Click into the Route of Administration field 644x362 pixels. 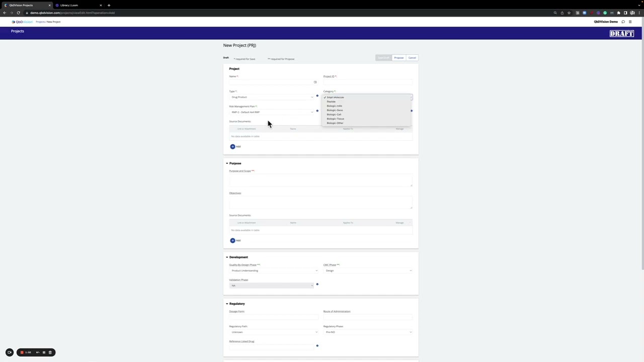368,317
